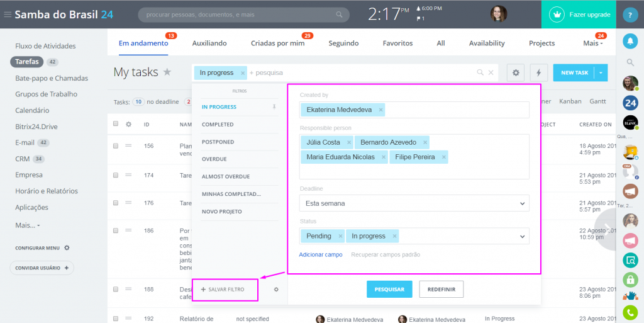This screenshot has width=644, height=323.
Task: Clear the filter search with X icon
Action: [491, 73]
